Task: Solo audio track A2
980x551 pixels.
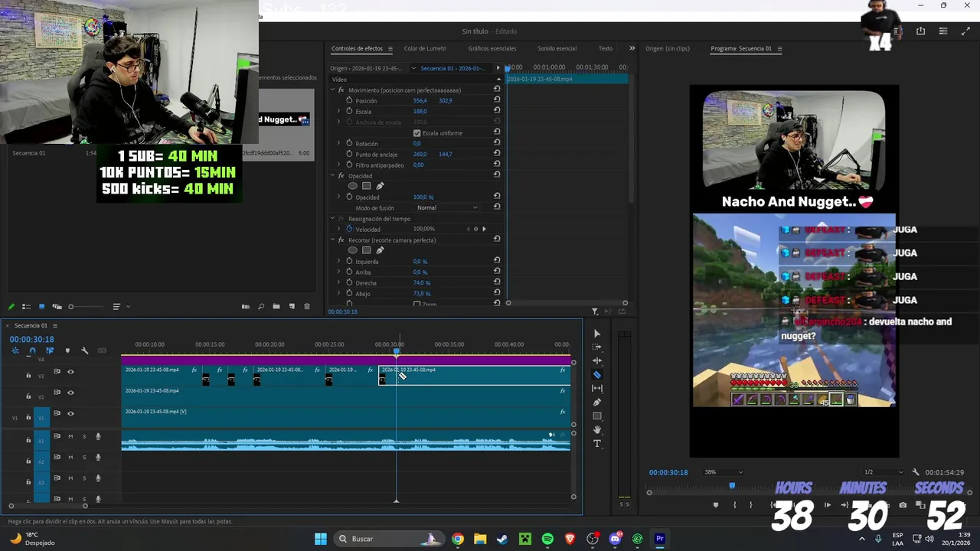Action: click(84, 457)
